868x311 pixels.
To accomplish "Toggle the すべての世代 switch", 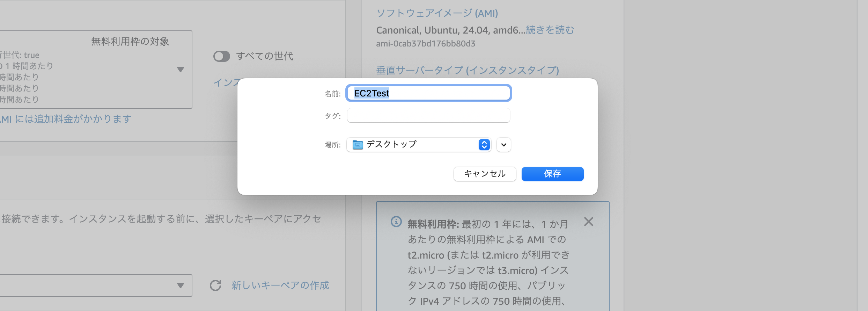I will click(222, 56).
